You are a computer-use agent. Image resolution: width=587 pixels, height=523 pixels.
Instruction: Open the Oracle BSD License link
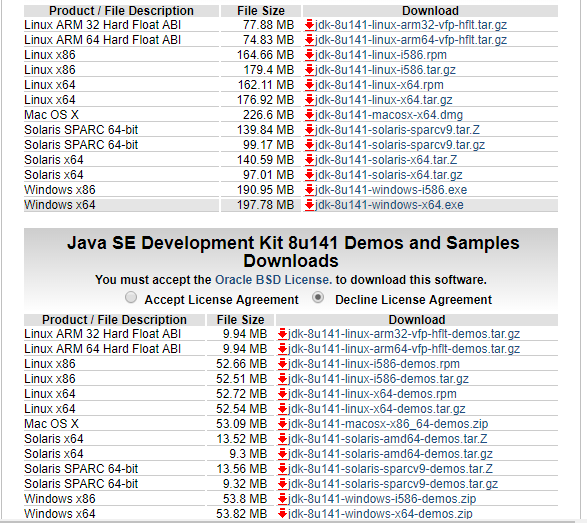pos(273,280)
